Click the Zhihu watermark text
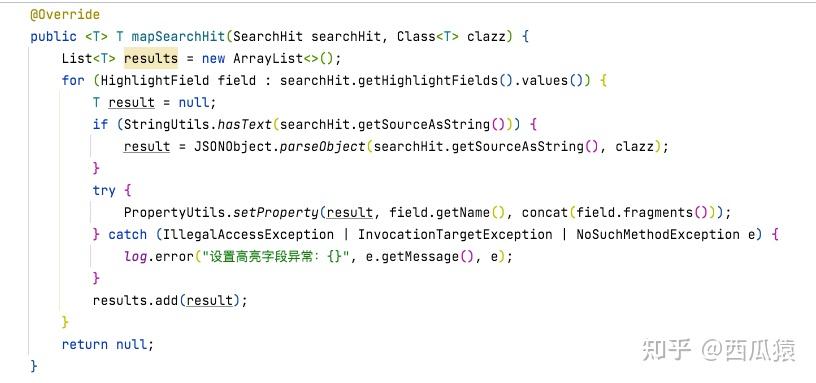Viewport: 816px width, 383px height. tap(719, 350)
